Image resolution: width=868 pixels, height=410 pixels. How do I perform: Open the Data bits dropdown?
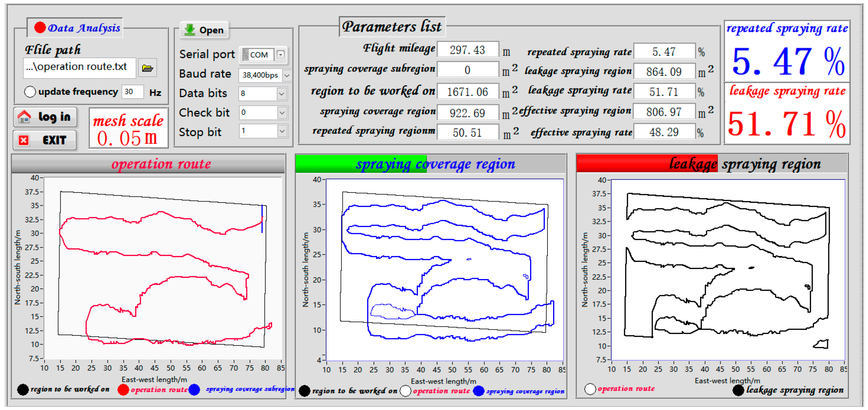[x=282, y=94]
